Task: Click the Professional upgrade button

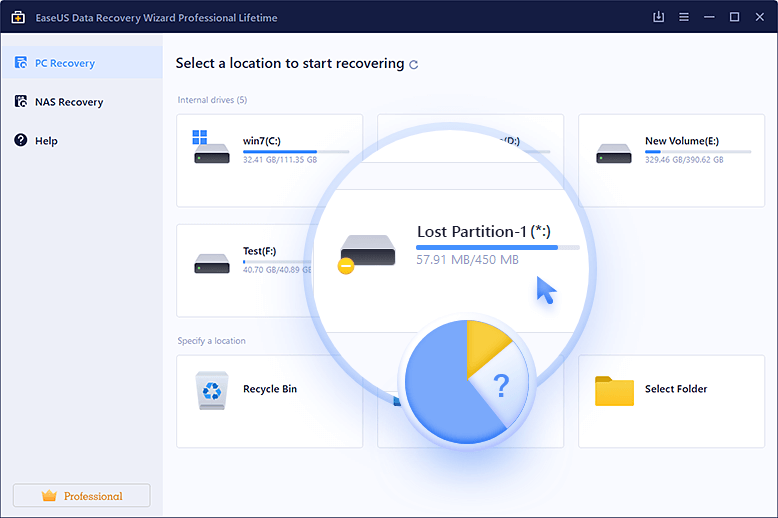Action: (x=81, y=496)
